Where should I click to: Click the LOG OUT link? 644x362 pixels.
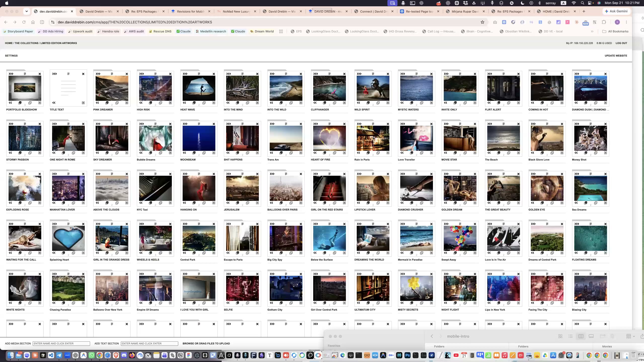pos(621,43)
